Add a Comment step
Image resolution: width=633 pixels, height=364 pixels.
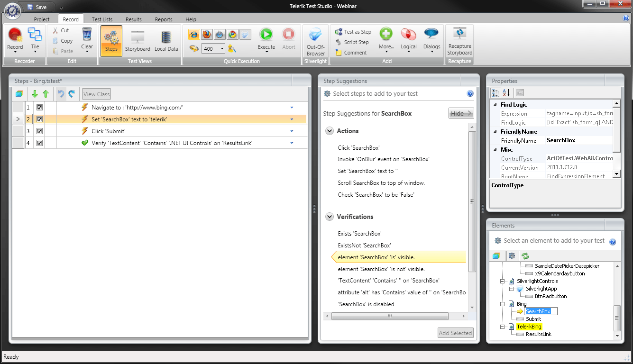[351, 53]
